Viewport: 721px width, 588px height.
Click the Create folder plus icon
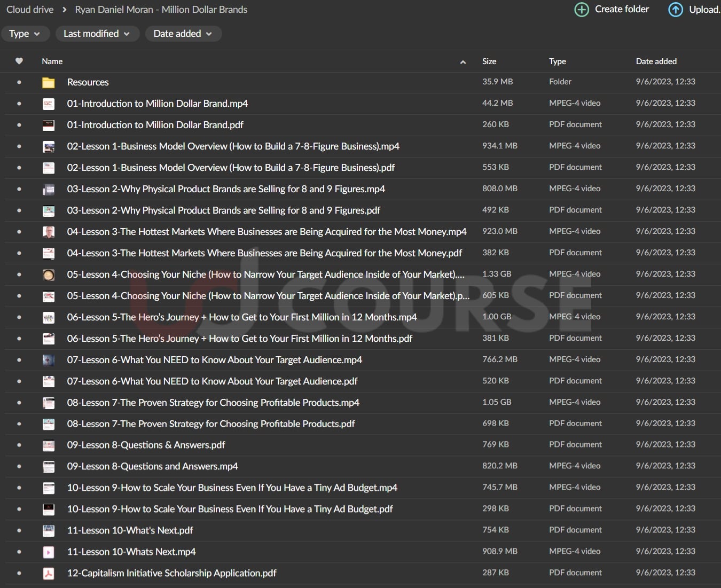point(582,10)
